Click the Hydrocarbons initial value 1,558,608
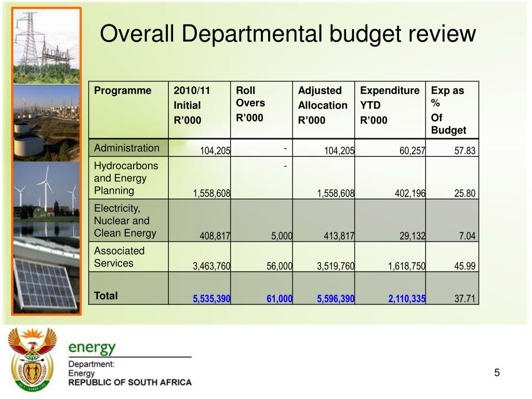This screenshot has height=399, width=532. (x=212, y=193)
